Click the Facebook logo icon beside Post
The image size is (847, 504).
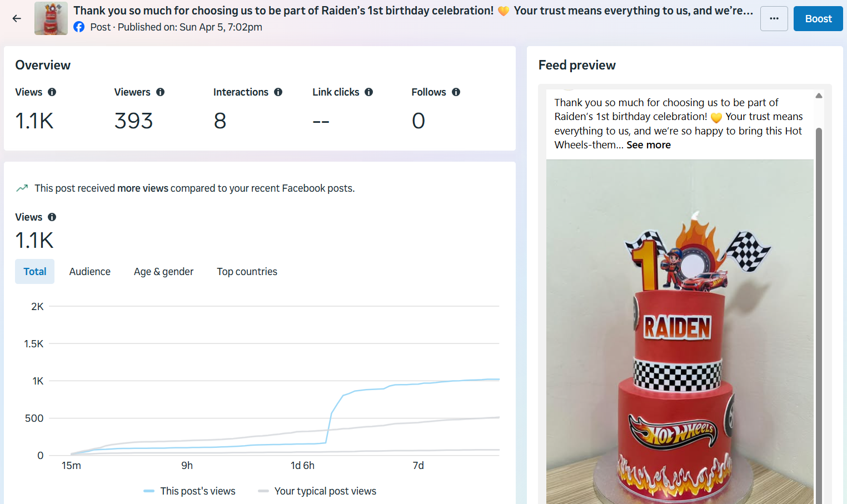79,27
